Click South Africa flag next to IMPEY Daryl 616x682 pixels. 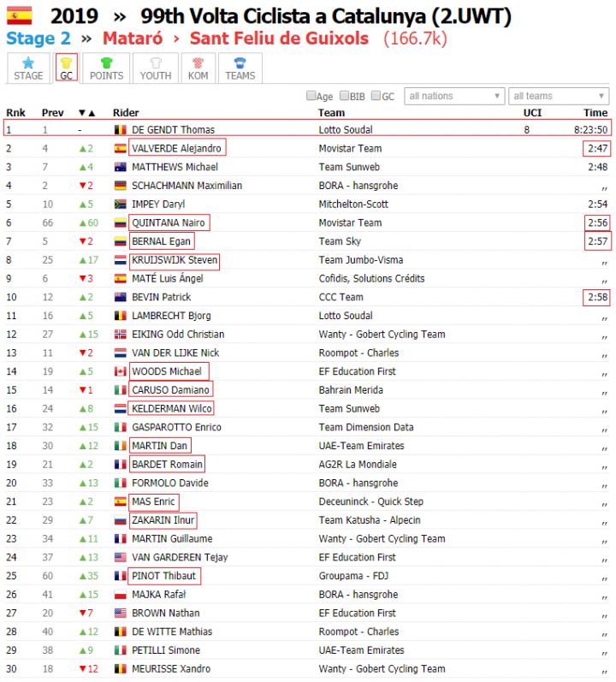(x=120, y=205)
